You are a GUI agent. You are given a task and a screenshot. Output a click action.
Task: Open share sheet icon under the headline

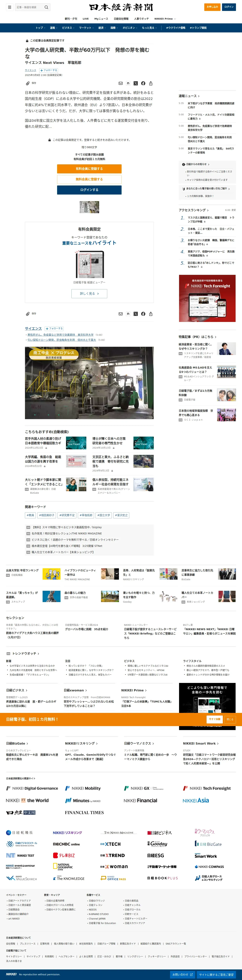(x=151, y=83)
